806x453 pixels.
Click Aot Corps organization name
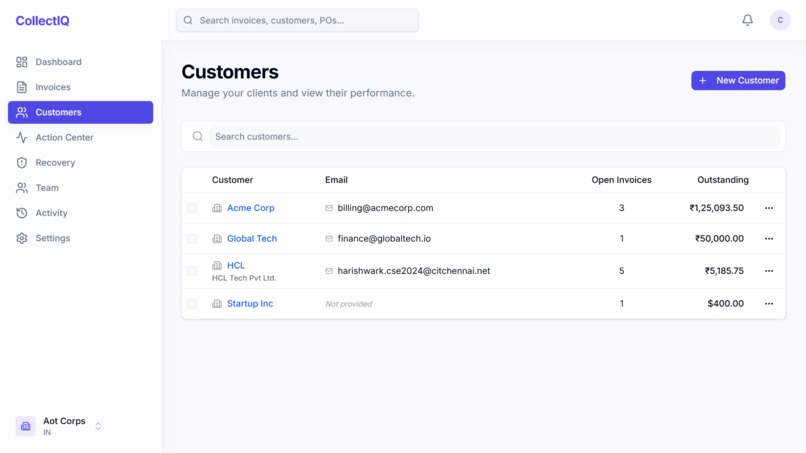click(x=64, y=421)
